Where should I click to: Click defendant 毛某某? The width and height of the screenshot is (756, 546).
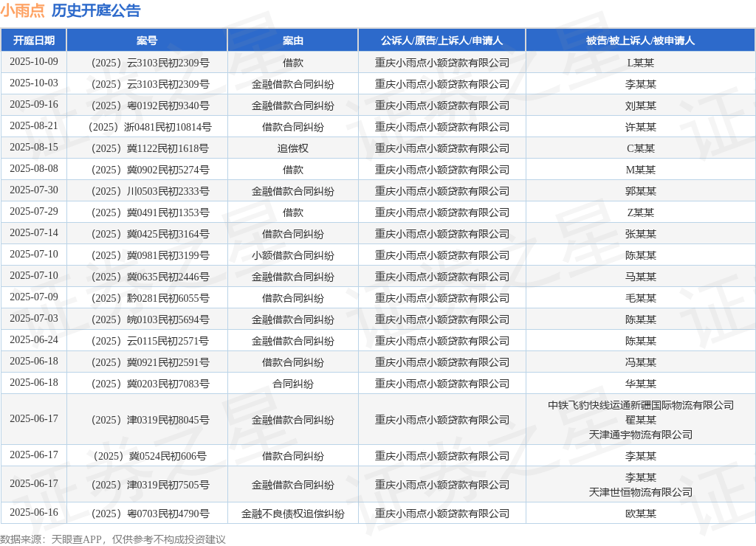tap(640, 298)
